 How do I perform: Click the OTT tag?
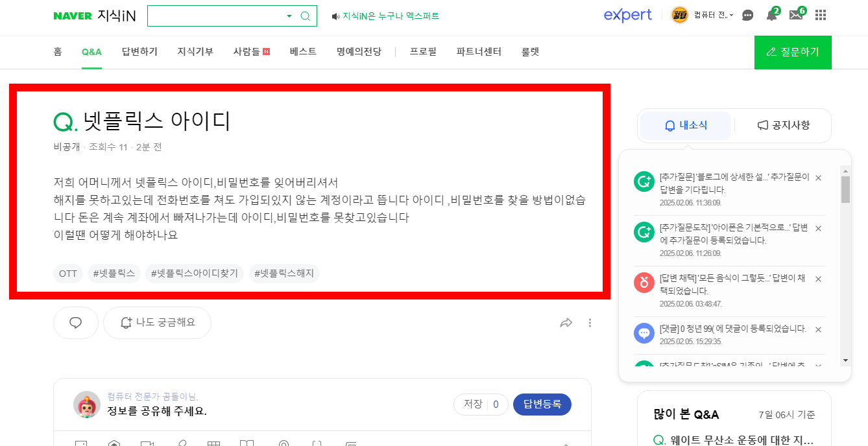tap(68, 274)
